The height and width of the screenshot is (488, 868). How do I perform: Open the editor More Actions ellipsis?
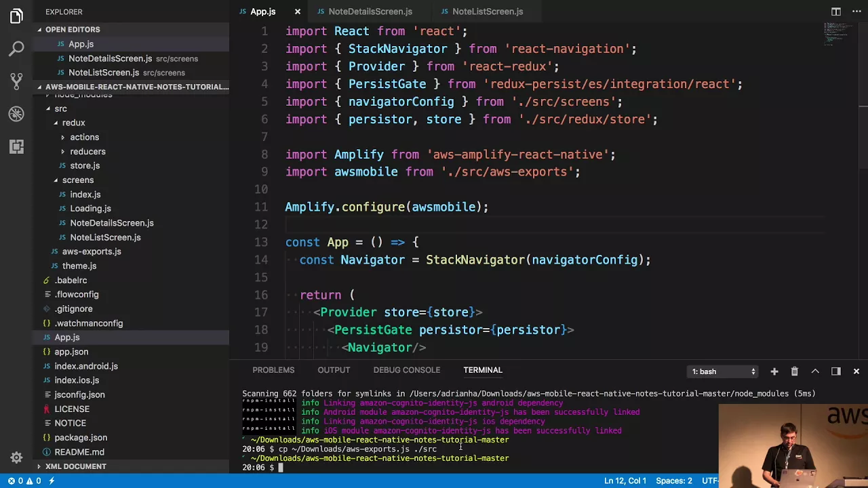click(x=856, y=12)
